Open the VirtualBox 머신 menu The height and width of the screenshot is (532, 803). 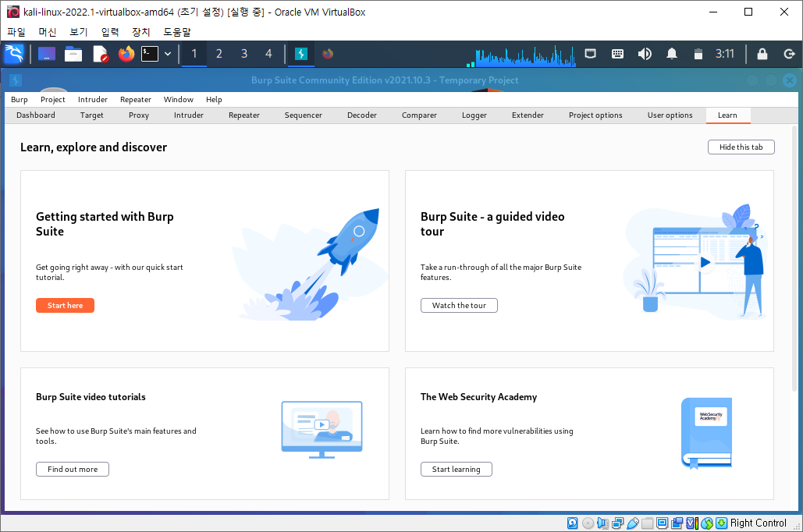48,32
